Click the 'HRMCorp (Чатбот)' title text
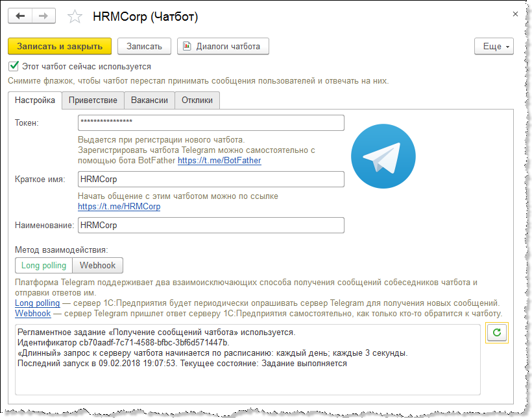532x418 pixels. pyautogui.click(x=145, y=17)
